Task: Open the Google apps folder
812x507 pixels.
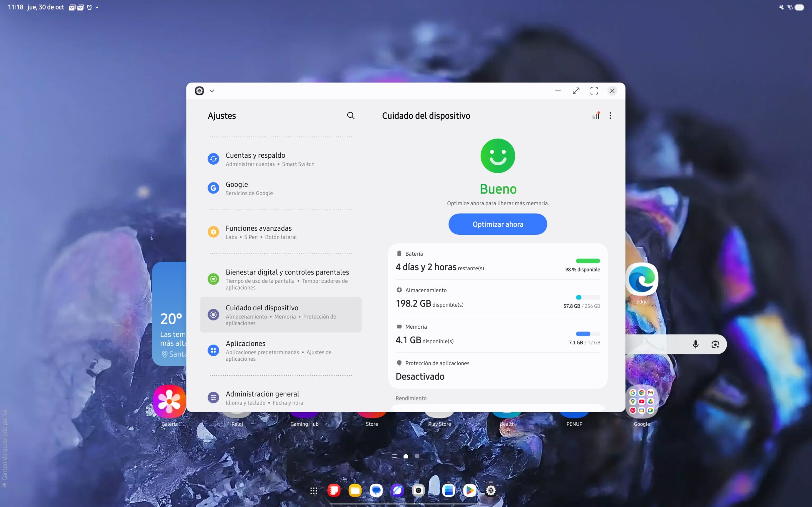Action: [x=641, y=402]
